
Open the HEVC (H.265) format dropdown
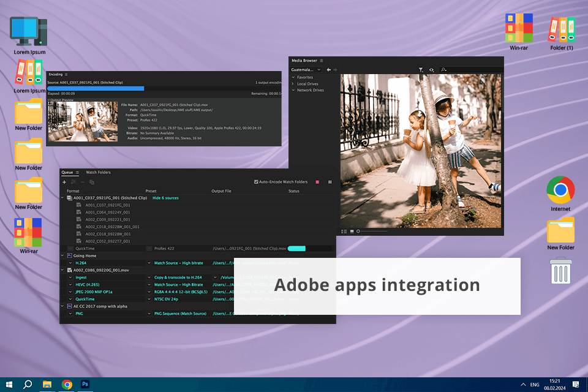(x=70, y=285)
